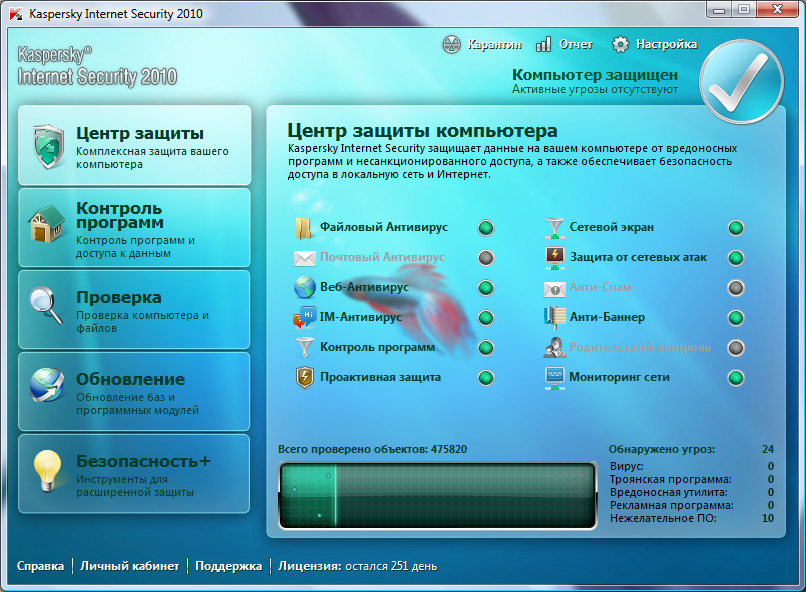Screen dimensions: 806x592
Task: Click the Сетевой экран funnel icon
Action: pos(555,228)
